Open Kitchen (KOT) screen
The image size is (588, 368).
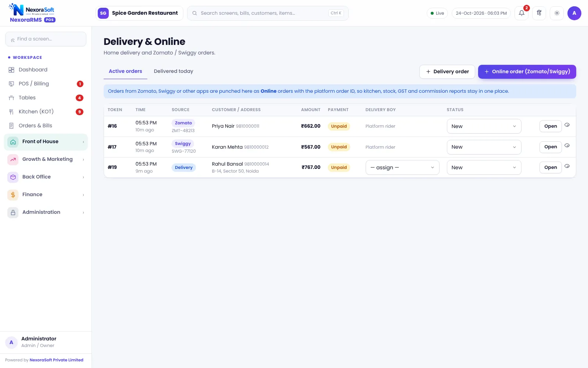coord(46,112)
